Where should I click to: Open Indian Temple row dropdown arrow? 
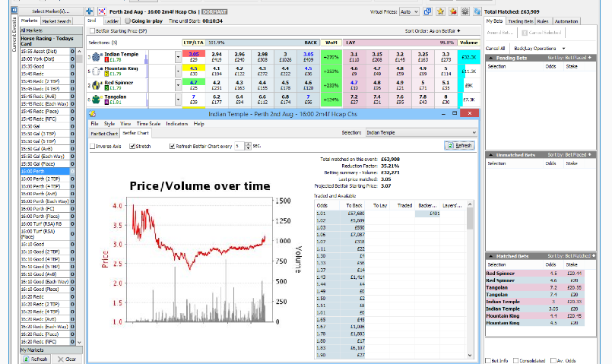click(178, 57)
